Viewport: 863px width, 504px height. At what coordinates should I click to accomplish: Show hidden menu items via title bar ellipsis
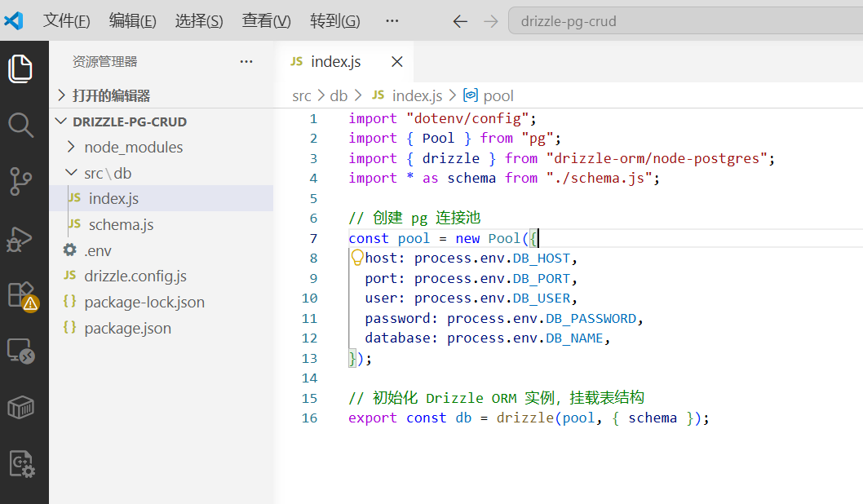[x=392, y=21]
